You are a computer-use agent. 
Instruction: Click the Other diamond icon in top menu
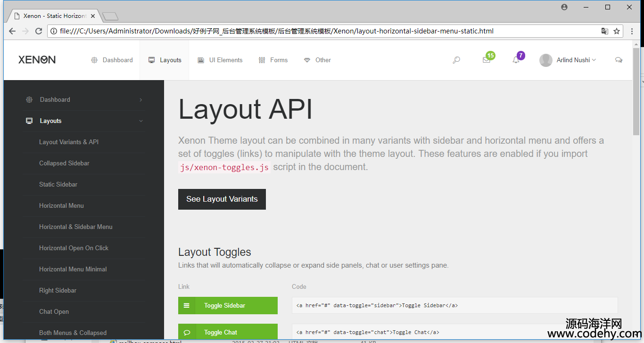[x=307, y=60]
